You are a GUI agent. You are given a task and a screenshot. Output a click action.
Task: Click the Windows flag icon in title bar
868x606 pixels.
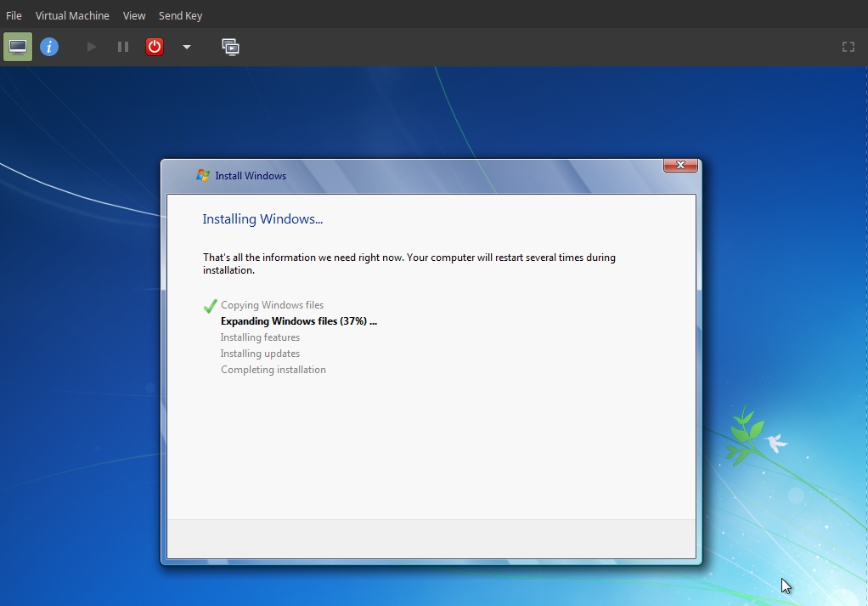203,176
